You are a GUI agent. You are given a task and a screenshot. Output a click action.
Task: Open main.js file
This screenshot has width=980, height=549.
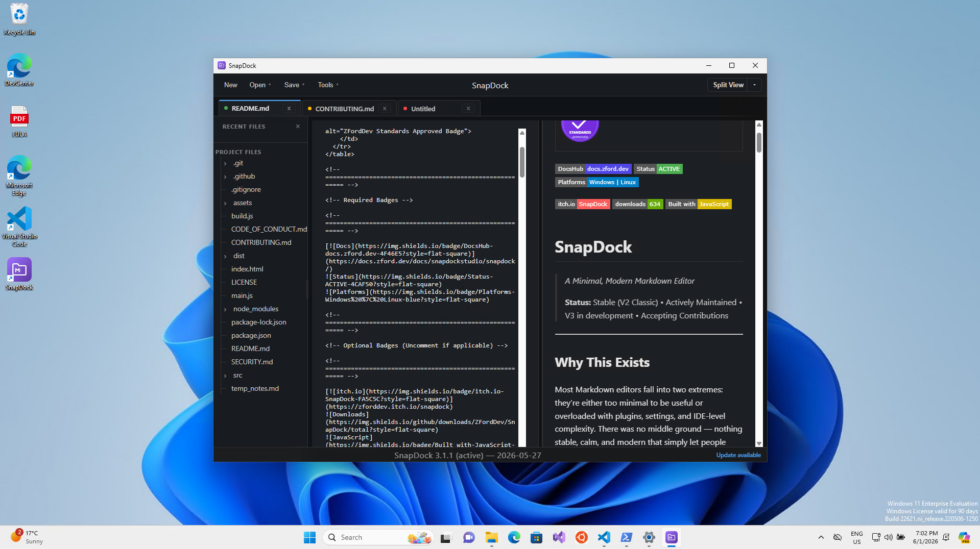pos(242,295)
